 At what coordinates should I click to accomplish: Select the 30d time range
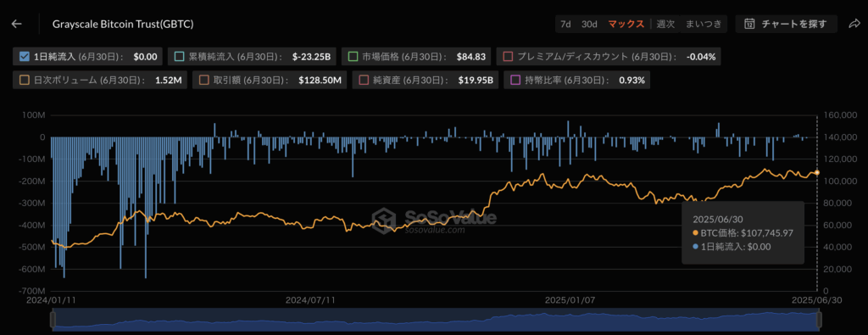(589, 24)
